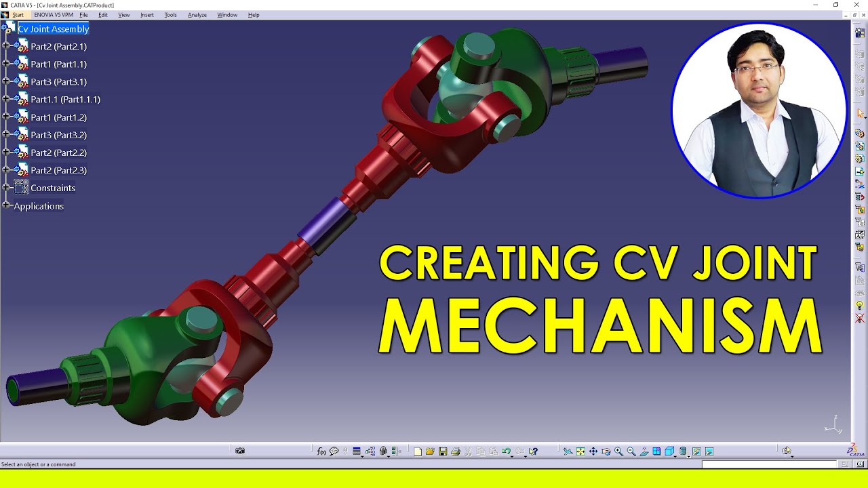Open the Design Table tool
Image resolution: width=868 pixels, height=488 pixels.
click(x=357, y=451)
